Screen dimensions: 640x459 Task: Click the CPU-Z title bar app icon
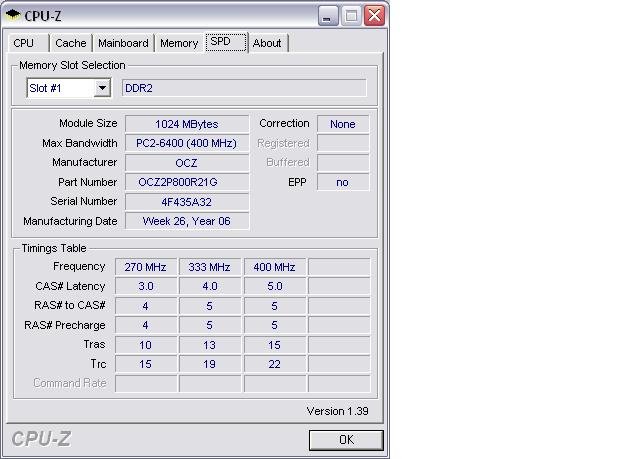14,15
